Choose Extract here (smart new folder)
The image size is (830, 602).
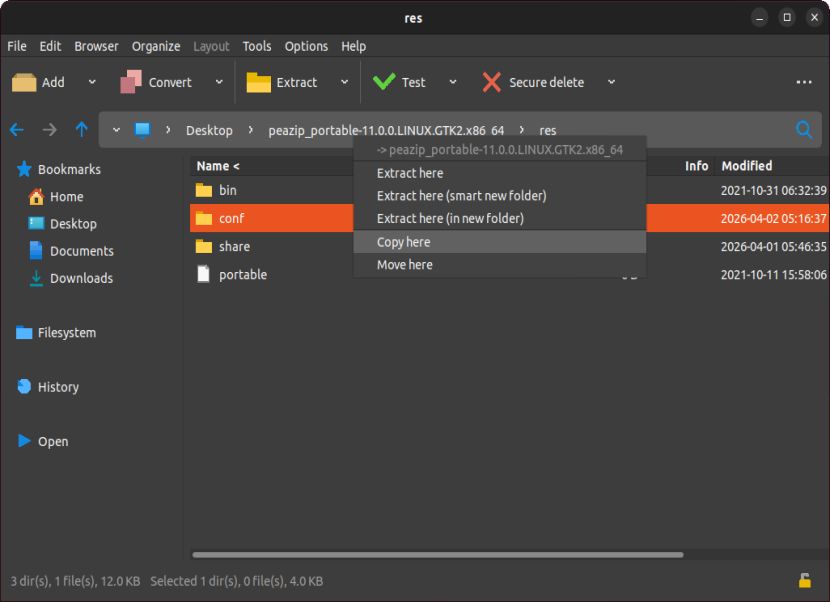click(x=500, y=196)
